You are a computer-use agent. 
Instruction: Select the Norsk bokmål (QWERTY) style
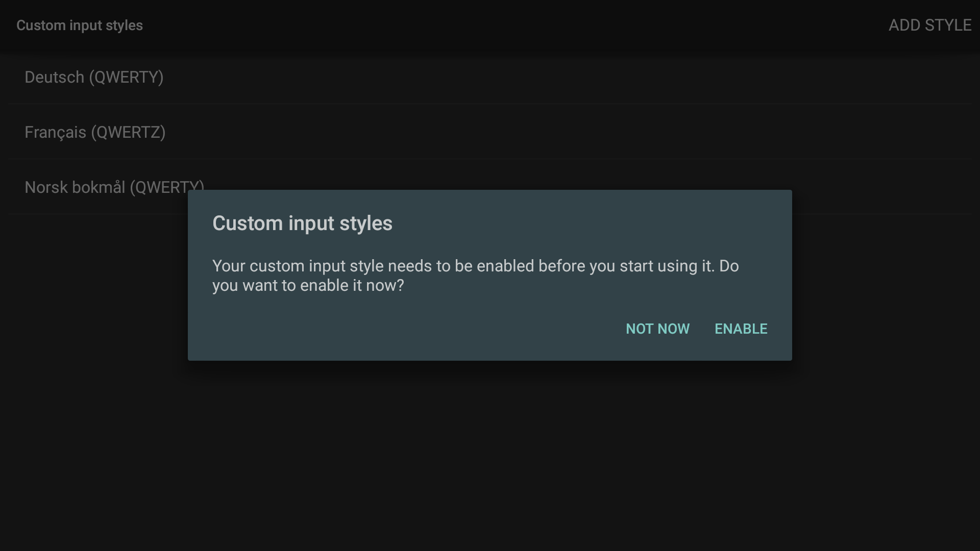point(102,186)
